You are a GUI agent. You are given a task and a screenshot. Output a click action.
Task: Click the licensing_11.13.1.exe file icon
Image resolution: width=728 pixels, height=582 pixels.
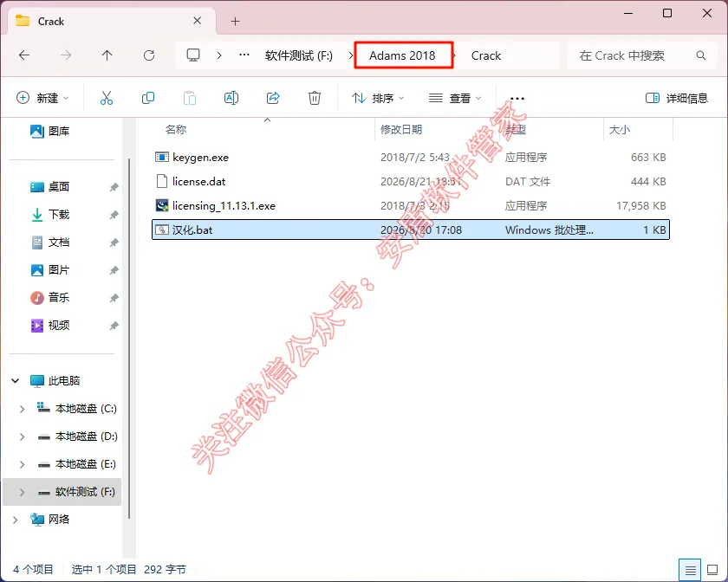pyautogui.click(x=161, y=205)
